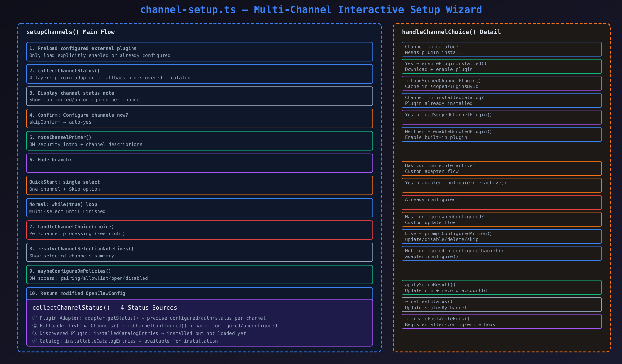Select 'Normal: while(true) loop' box
The height and width of the screenshot is (364, 622).
(199, 208)
